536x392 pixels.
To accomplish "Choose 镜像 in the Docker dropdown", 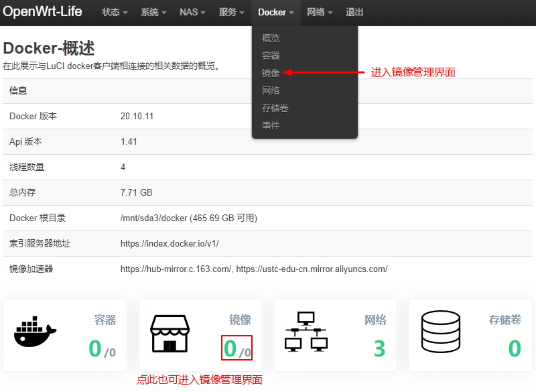I will (271, 73).
